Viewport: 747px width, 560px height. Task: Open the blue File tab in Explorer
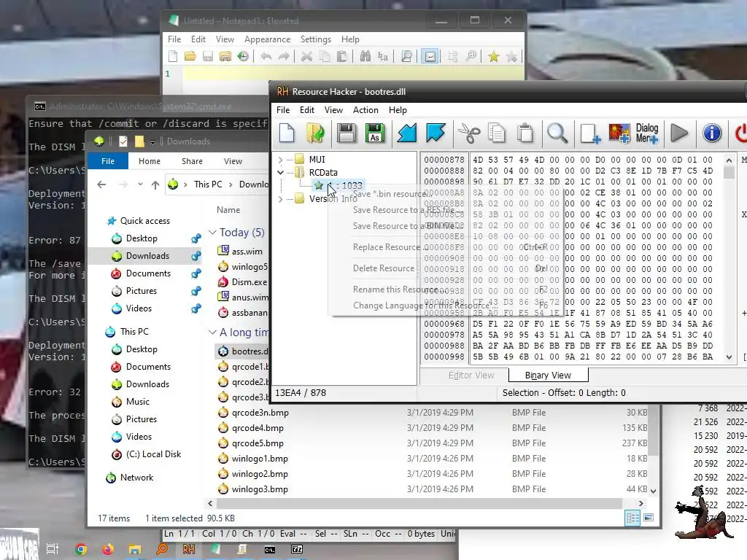point(108,161)
